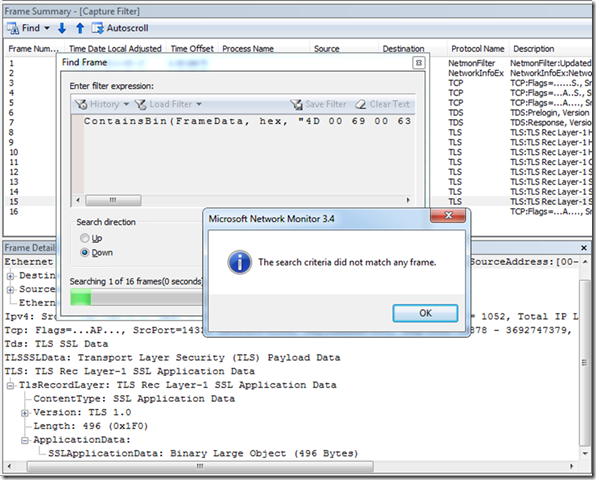Click Frame Details horizontal scrollbar thumb
The image size is (596, 480).
[x=200, y=466]
